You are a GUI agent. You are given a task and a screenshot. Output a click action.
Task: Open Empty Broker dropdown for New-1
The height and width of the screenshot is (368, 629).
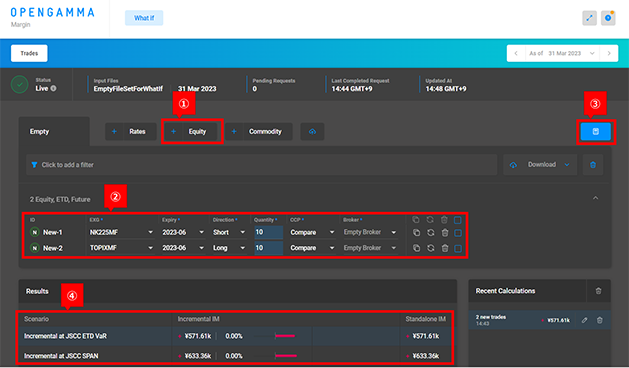[x=370, y=232]
